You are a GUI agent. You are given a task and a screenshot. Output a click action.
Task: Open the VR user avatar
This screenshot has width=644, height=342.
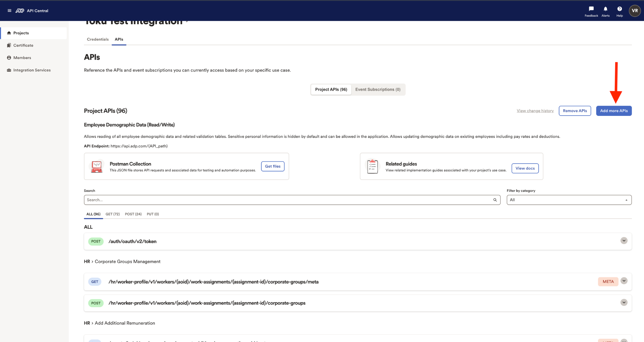(635, 11)
